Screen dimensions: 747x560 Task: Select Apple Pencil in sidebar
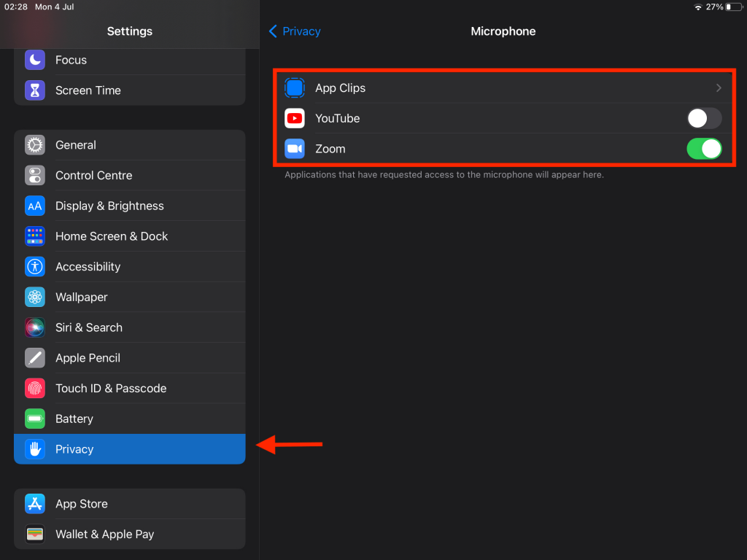(130, 358)
